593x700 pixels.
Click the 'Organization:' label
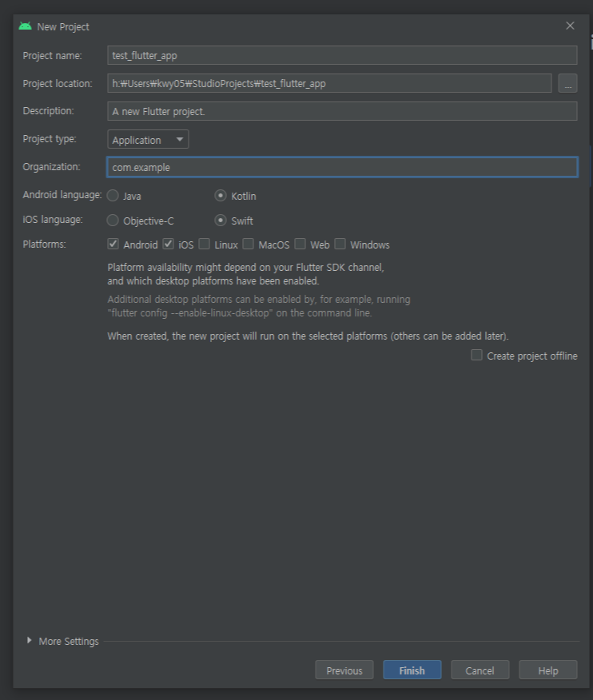(51, 167)
